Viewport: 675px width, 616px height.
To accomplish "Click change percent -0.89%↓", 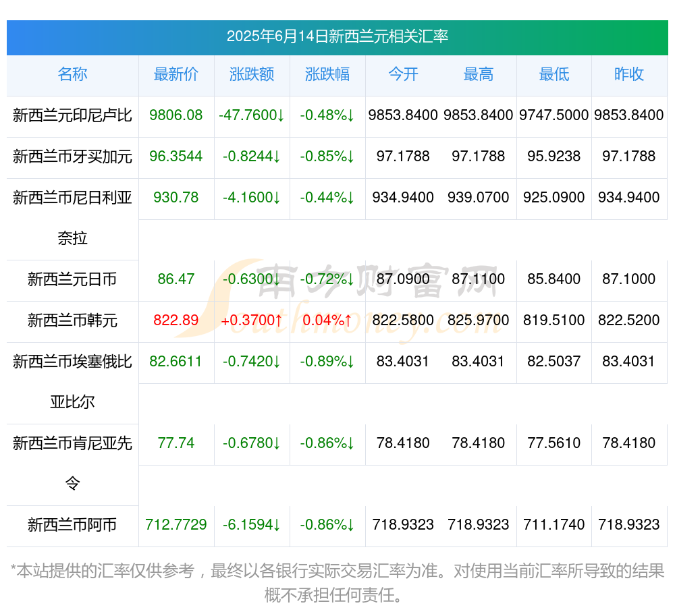I will pyautogui.click(x=327, y=362).
